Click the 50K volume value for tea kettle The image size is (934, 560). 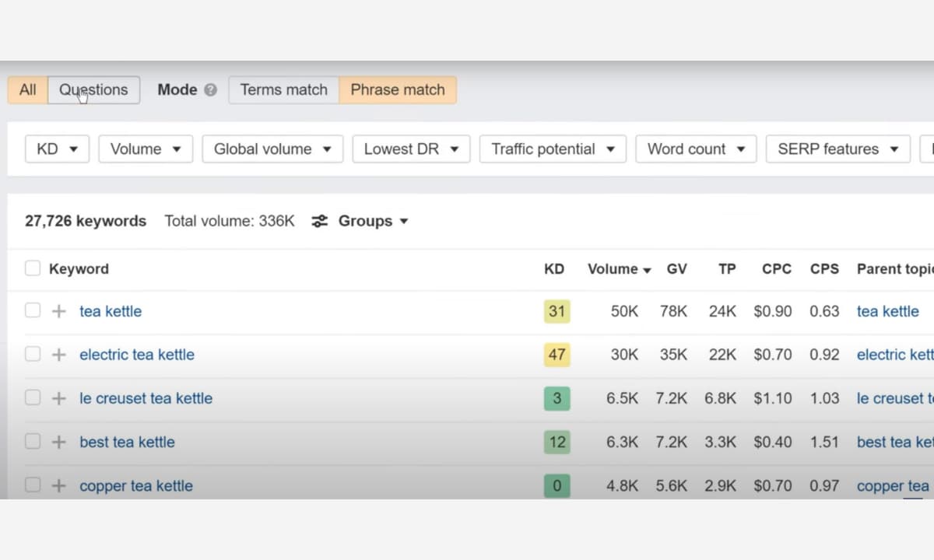point(624,311)
